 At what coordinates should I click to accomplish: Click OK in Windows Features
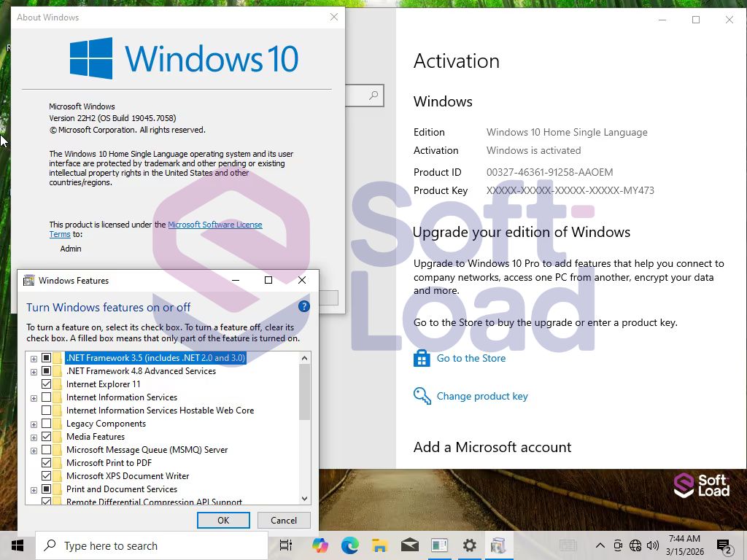click(223, 520)
